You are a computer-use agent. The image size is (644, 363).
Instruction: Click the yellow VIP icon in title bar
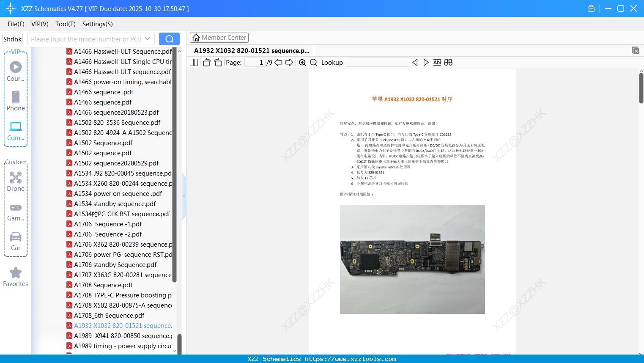tap(591, 8)
